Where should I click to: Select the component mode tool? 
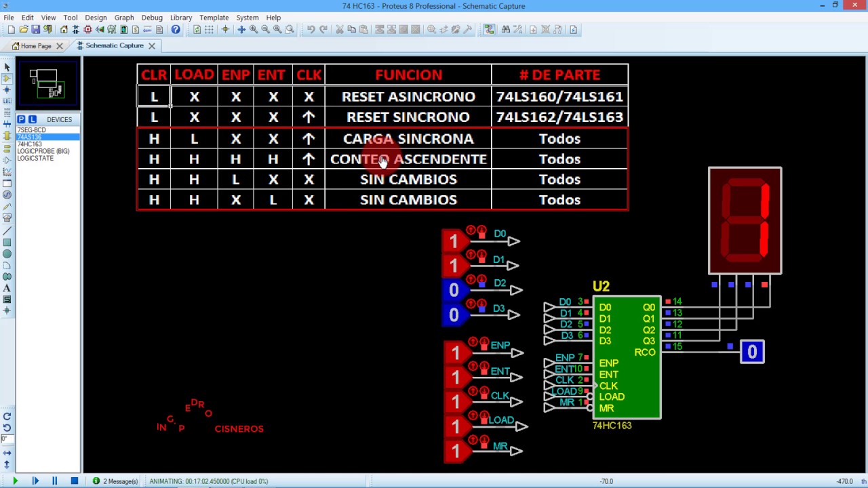pos(7,78)
